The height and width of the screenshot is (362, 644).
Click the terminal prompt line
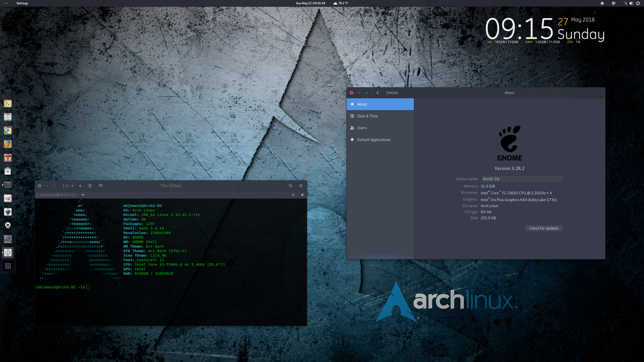point(62,287)
